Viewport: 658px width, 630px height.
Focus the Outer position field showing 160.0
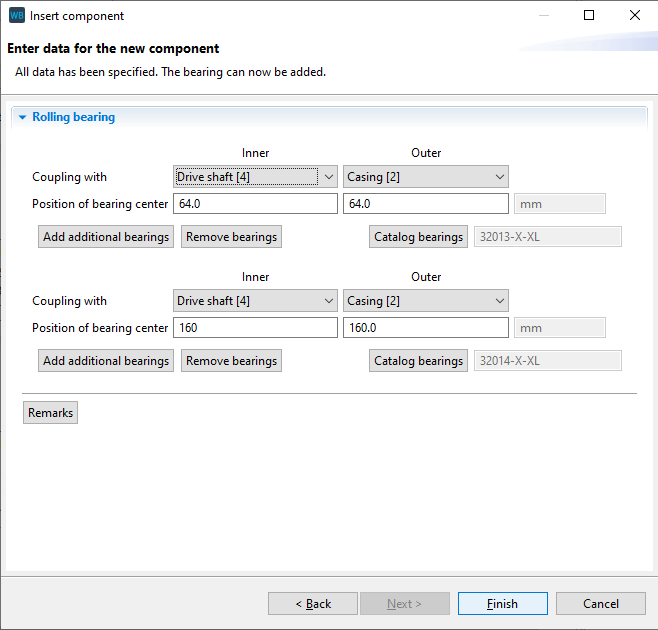[425, 328]
